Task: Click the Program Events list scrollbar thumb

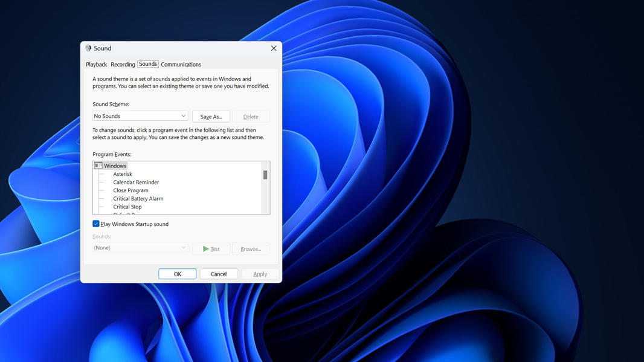Action: click(265, 175)
